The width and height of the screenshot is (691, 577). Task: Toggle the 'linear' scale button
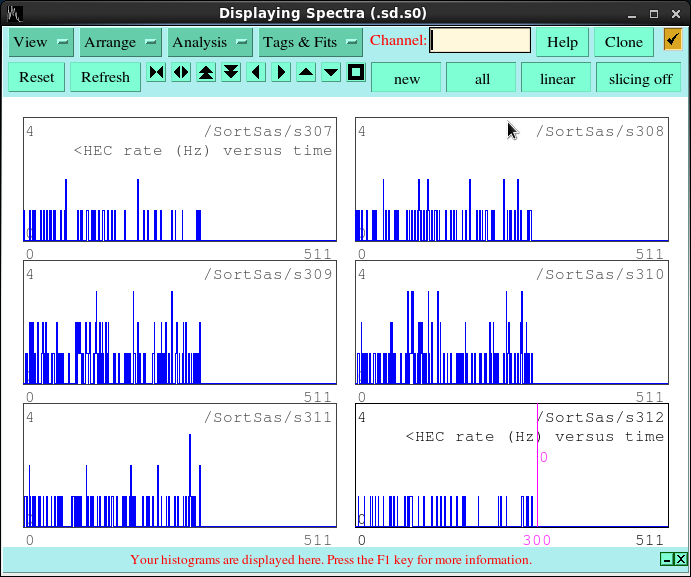tap(557, 78)
